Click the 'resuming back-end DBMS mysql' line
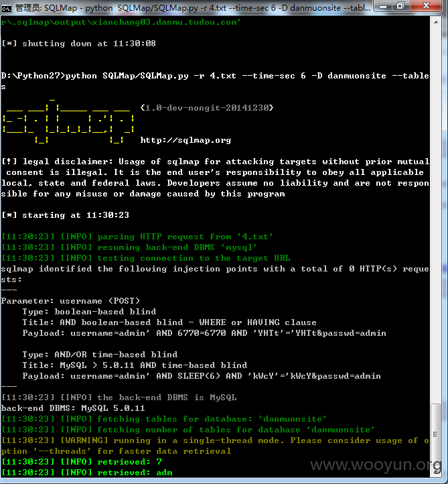This screenshot has width=448, height=484. pos(129,247)
